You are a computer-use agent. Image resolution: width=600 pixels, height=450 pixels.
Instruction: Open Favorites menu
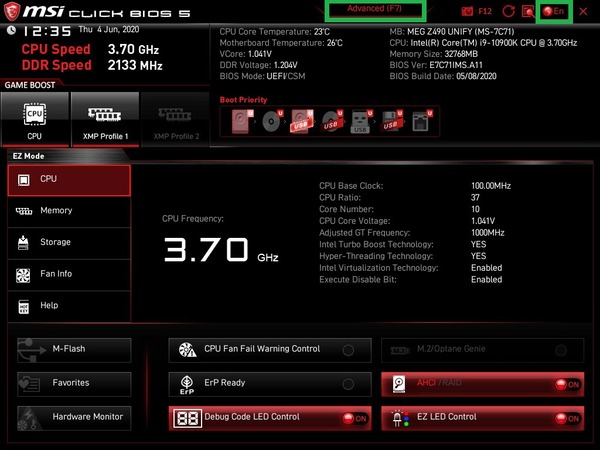tap(74, 384)
